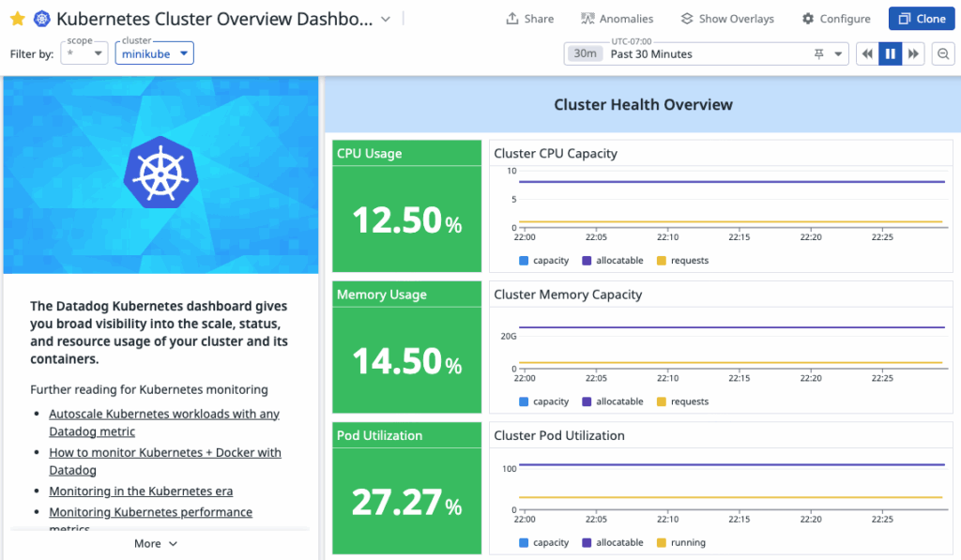Open the Past 30 Minutes time picker
961x560 pixels.
(706, 54)
